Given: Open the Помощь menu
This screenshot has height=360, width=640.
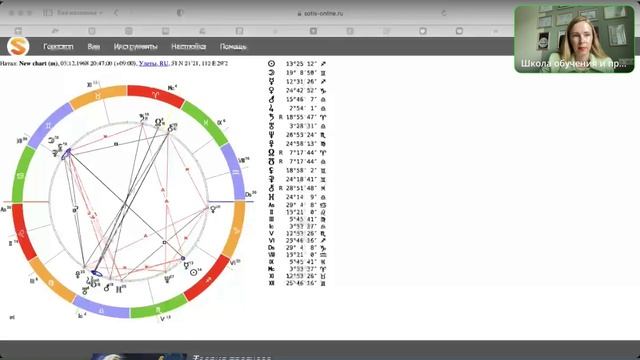Looking at the screenshot, I should point(233,47).
